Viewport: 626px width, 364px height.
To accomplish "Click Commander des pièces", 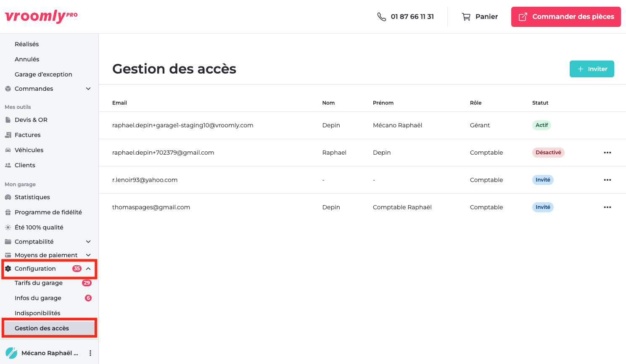I will point(565,16).
